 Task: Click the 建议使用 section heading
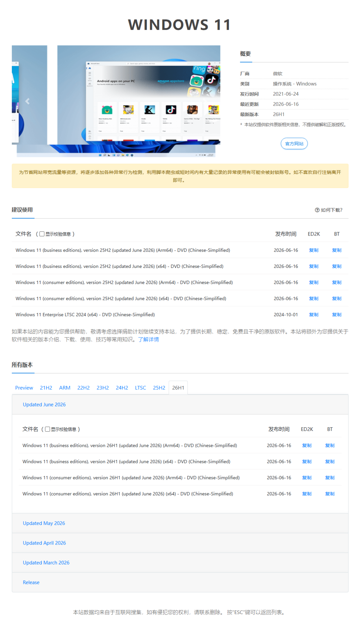click(22, 210)
